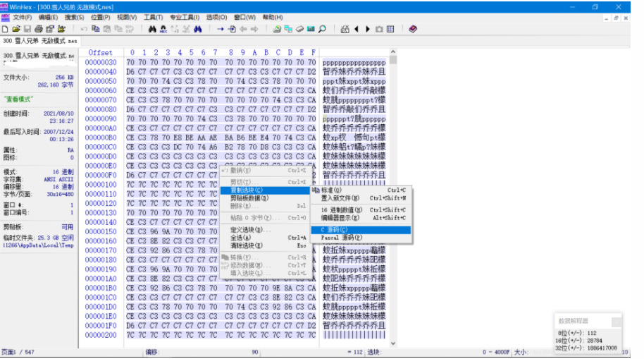This screenshot has width=644, height=359.
Task: Select 全选(A) in the context menu
Action: coord(265,237)
